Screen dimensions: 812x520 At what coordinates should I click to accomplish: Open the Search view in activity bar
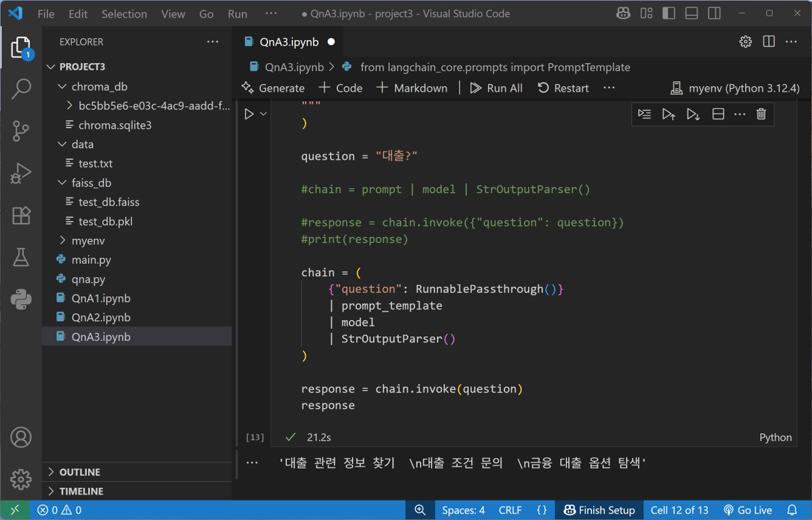pos(21,89)
